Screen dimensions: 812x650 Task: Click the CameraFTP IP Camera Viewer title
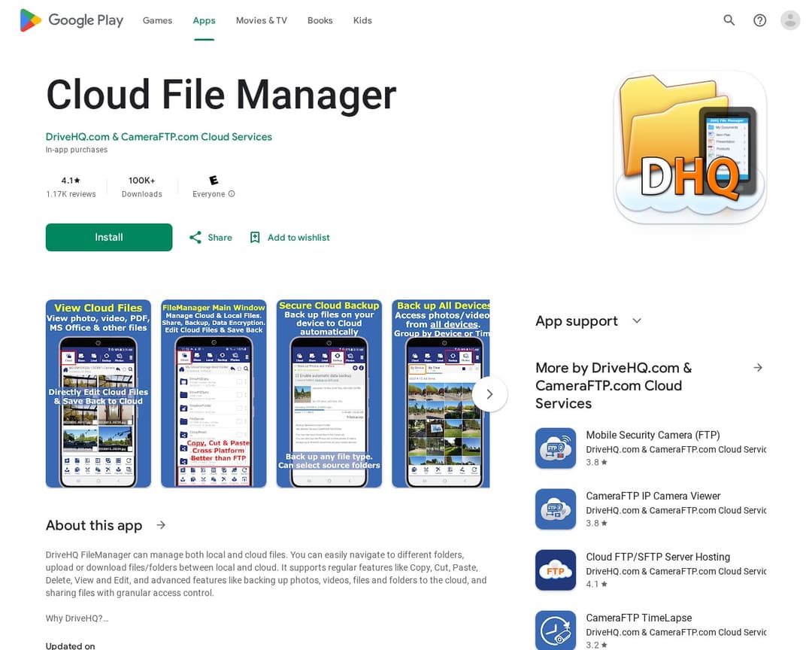653,496
